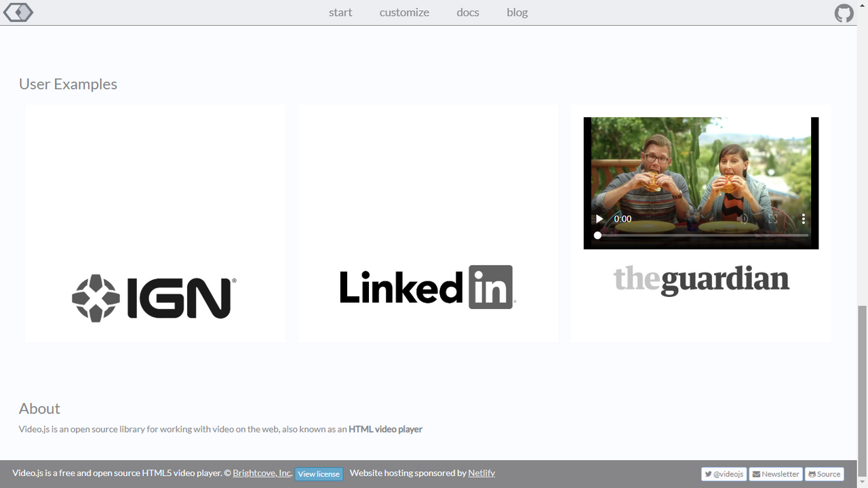Click the LinkedIn logo
Image resolution: width=868 pixels, height=488 pixels.
pyautogui.click(x=427, y=287)
